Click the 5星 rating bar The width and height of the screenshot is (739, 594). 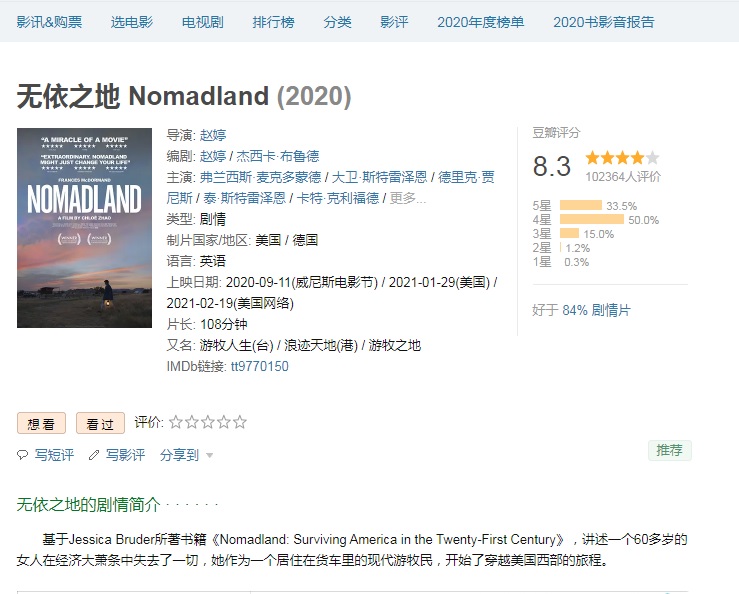click(x=581, y=206)
